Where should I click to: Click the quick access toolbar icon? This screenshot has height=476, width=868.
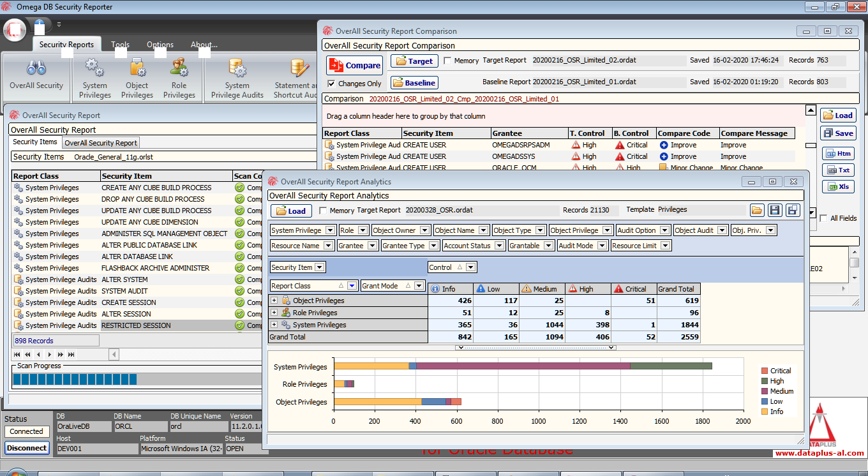click(x=39, y=27)
